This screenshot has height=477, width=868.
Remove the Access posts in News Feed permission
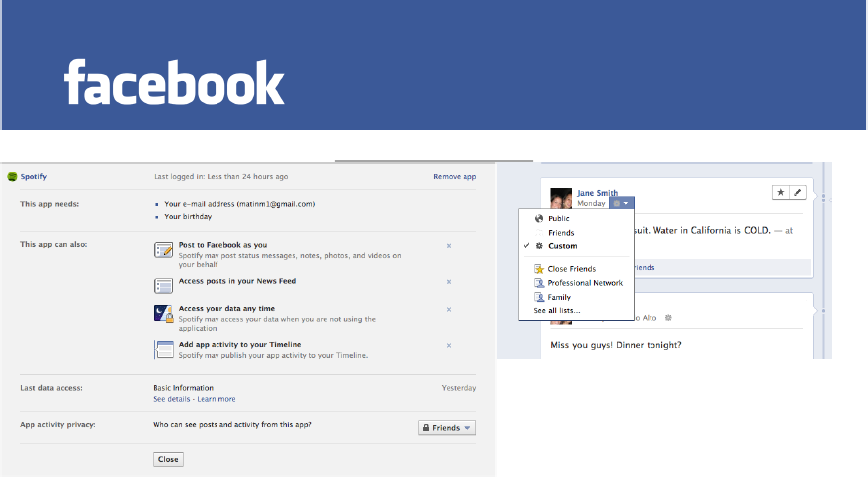pyautogui.click(x=449, y=281)
